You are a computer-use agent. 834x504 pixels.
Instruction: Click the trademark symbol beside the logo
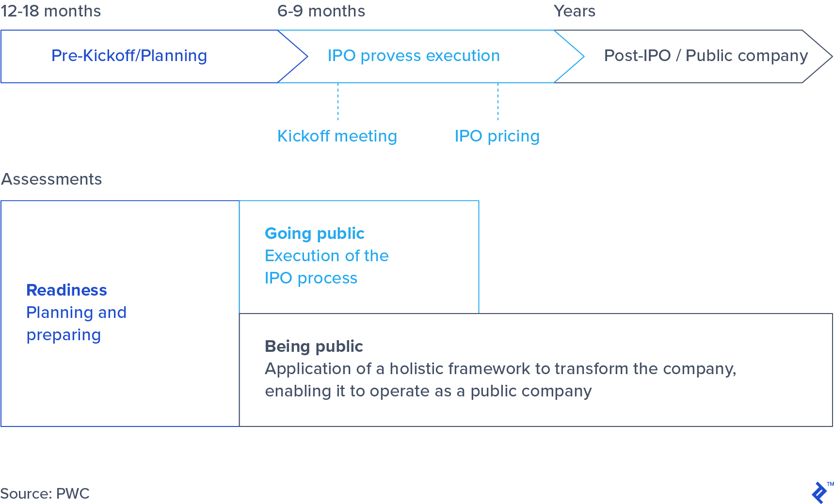[830, 484]
